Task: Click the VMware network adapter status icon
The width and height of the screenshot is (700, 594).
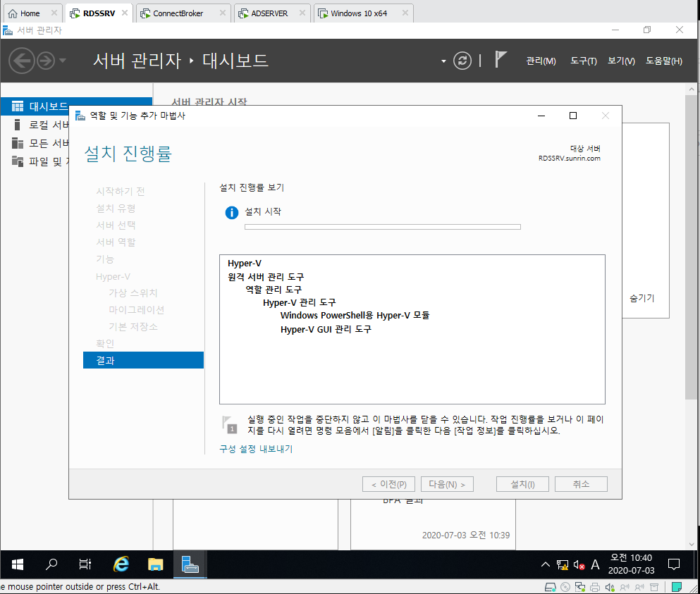Action: [x=580, y=587]
